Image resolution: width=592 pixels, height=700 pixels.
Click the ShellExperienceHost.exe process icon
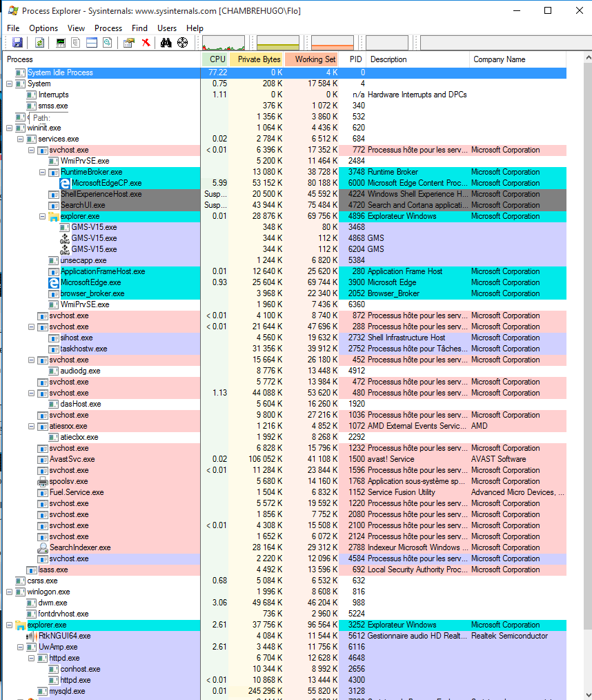tap(54, 194)
